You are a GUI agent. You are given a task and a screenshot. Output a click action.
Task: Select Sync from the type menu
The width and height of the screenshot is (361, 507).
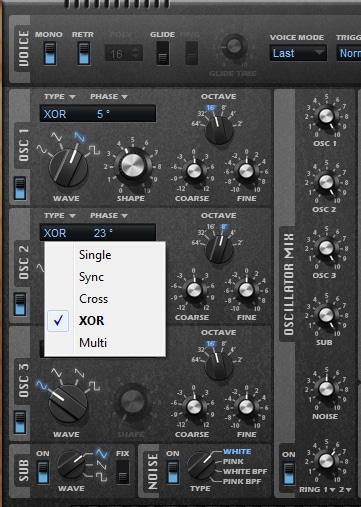105,277
